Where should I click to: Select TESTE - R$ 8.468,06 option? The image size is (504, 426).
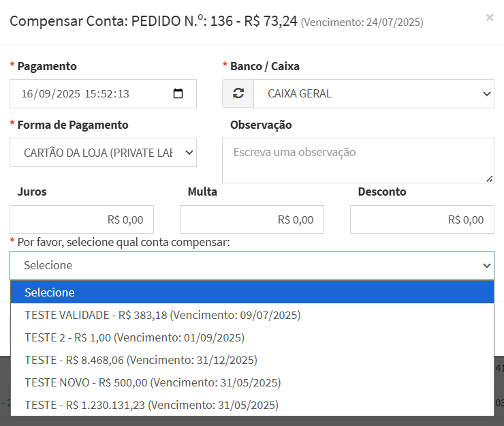coord(140,360)
